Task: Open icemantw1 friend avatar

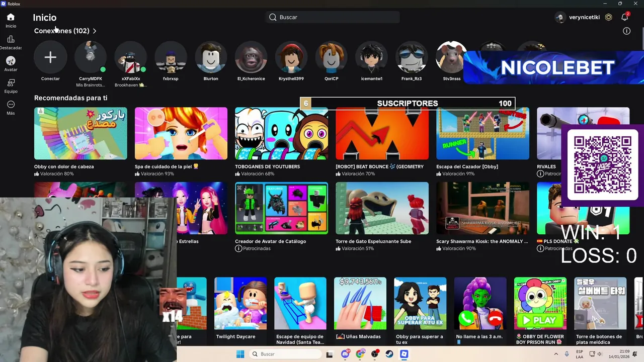Action: [371, 57]
